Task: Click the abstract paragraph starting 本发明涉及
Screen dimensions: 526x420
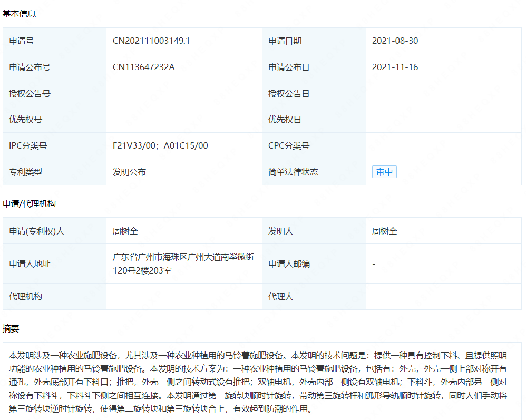Action: pos(258,382)
